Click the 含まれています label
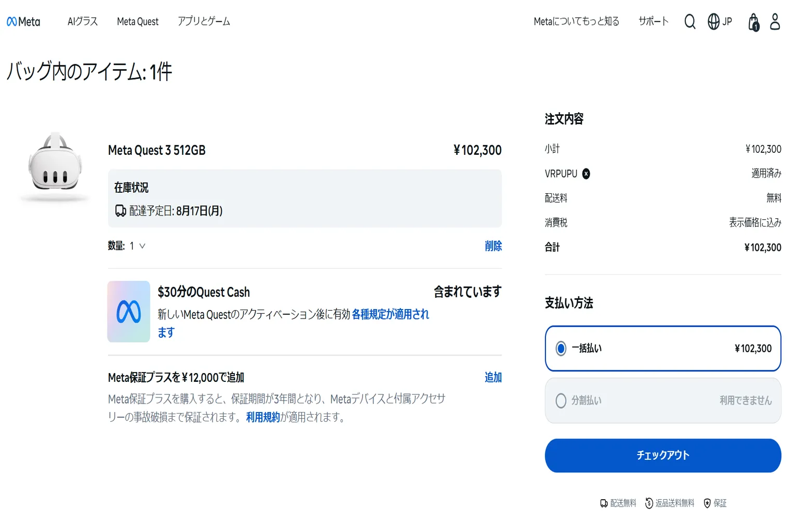Screen dimensions: 798x532 pyautogui.click(x=468, y=292)
